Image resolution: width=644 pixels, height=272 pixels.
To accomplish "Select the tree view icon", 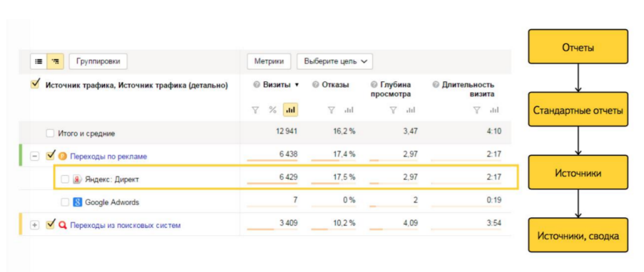I will (55, 62).
